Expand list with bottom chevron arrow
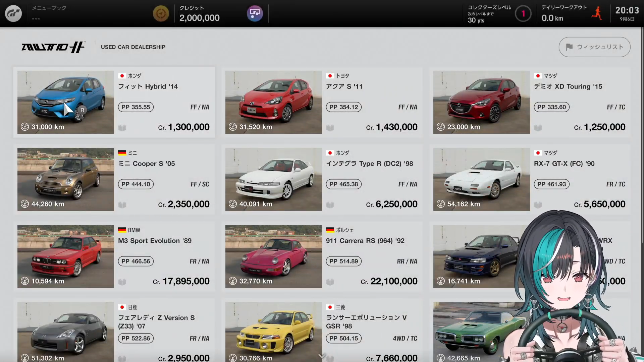The height and width of the screenshot is (362, 644). (x=322, y=356)
